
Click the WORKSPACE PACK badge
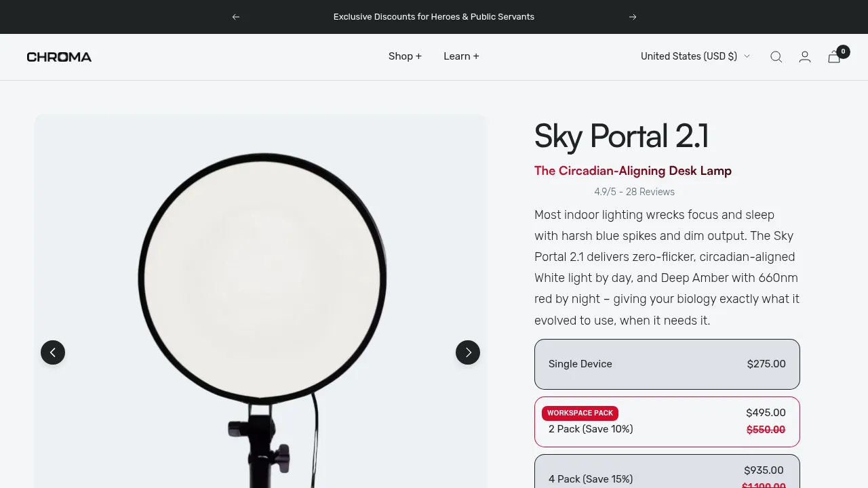580,413
